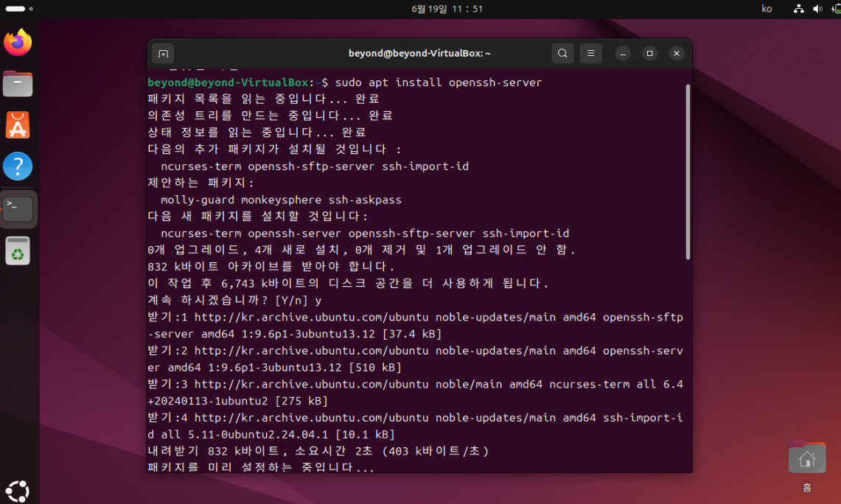Viewport: 841px width, 504px height.
Task: Click the 6,743 k바이트 disk space line
Action: 348,283
